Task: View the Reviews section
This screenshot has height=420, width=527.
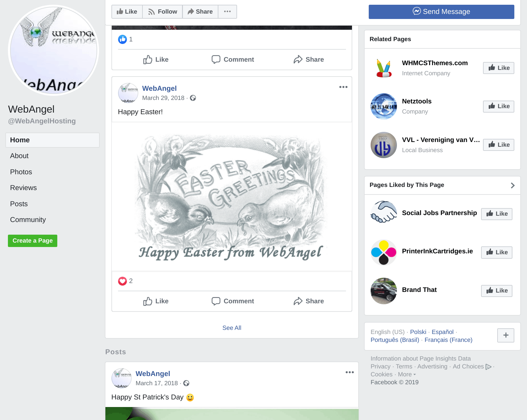Action: [x=23, y=188]
